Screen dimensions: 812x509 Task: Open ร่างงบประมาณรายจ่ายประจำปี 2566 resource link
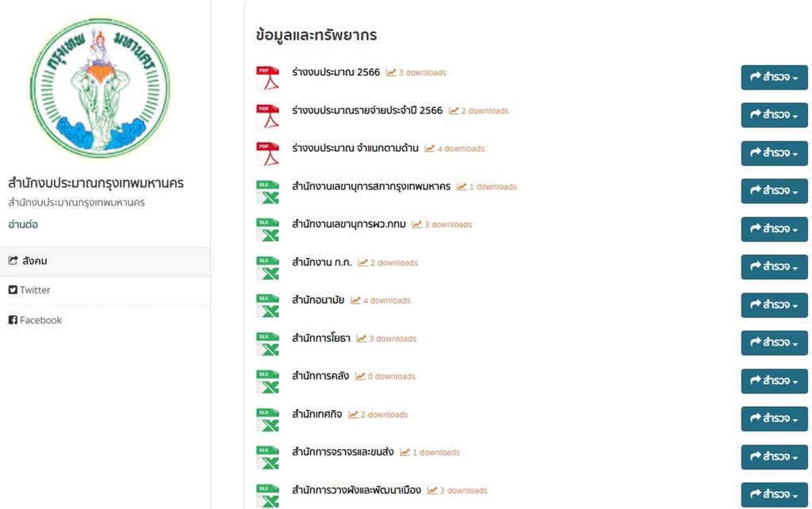click(x=367, y=109)
